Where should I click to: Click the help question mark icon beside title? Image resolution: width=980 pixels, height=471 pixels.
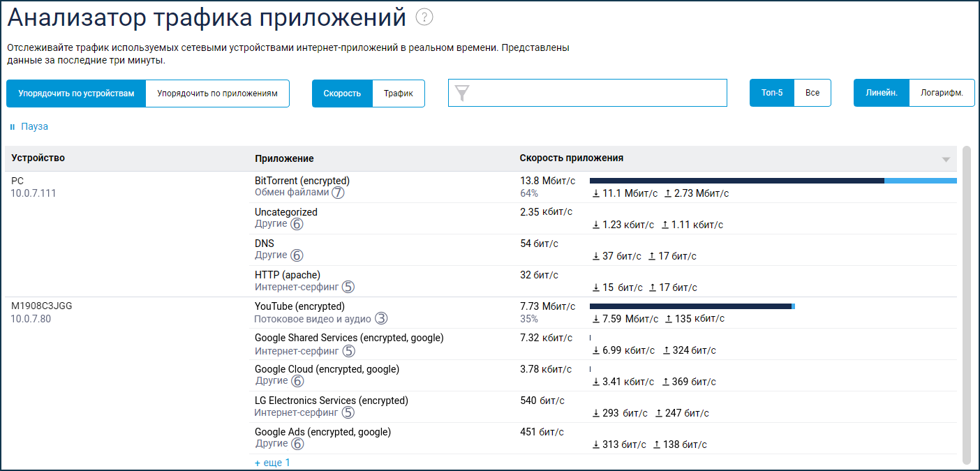click(424, 17)
